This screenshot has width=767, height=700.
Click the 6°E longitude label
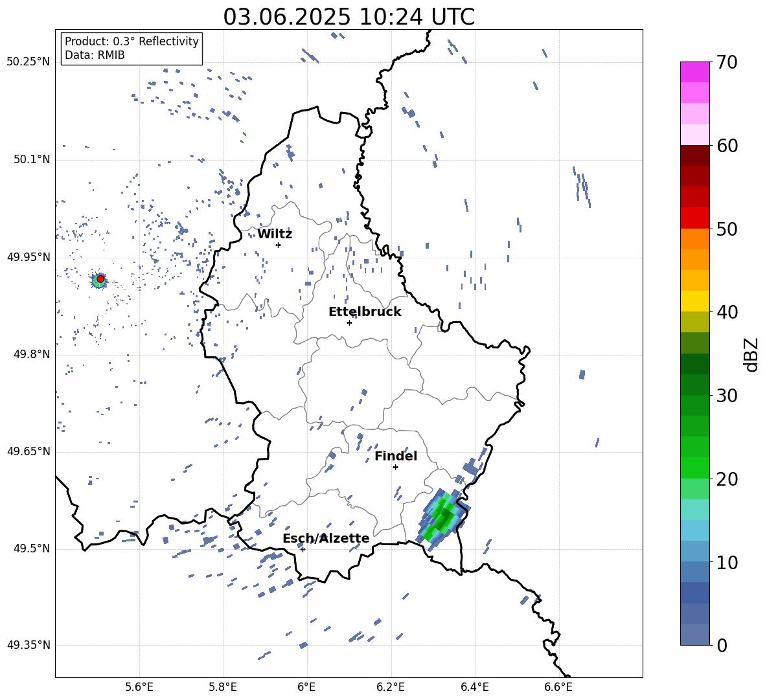(306, 688)
